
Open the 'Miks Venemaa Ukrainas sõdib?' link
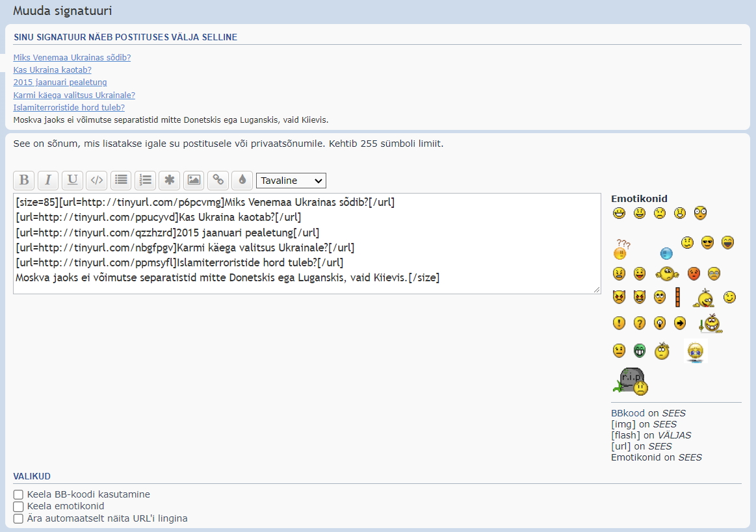[72, 58]
